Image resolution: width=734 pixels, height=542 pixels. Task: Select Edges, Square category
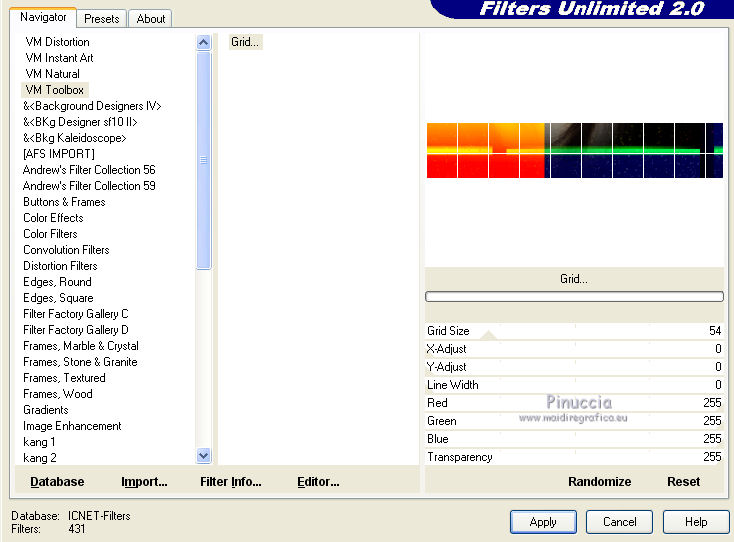coord(58,298)
